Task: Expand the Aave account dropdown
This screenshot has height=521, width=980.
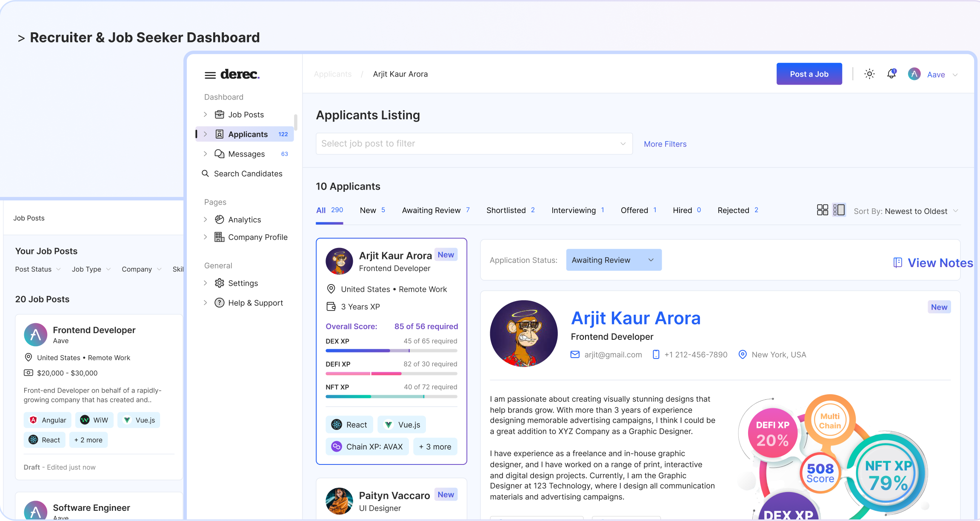Action: tap(955, 74)
